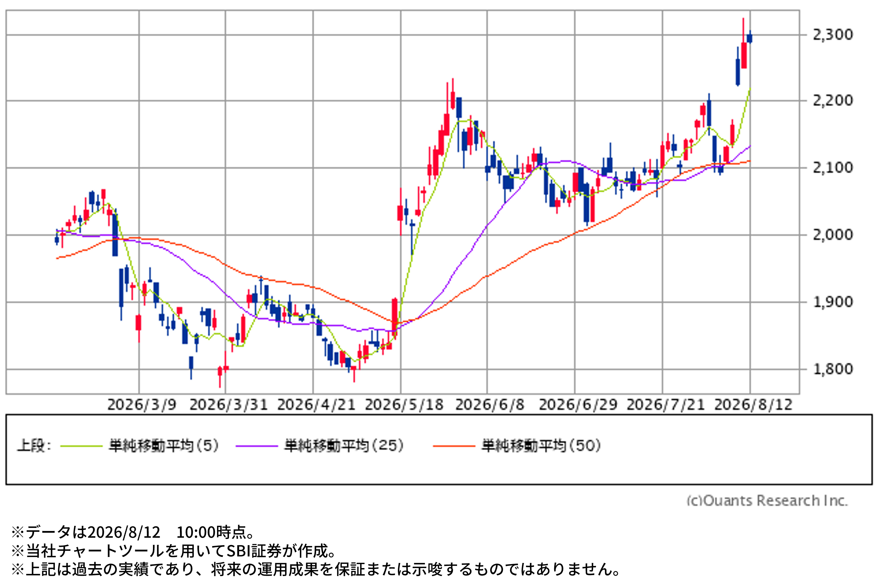892x588 pixels.
Task: Click the 1,800 price axis label
Action: tap(833, 369)
